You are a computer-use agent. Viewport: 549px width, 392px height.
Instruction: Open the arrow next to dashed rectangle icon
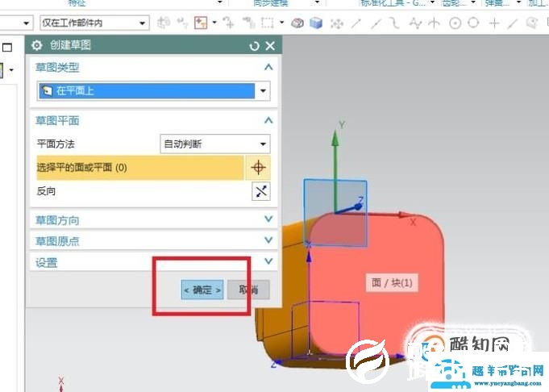282,23
